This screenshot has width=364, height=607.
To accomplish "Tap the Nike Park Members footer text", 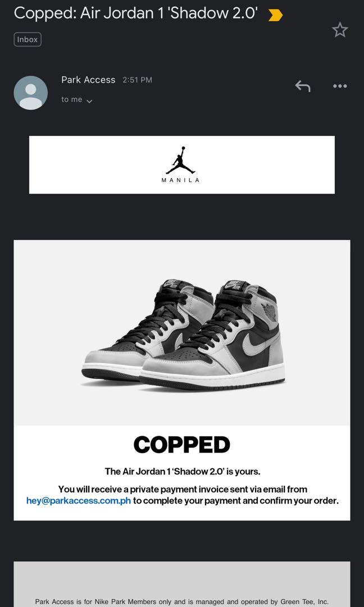I will point(182,601).
